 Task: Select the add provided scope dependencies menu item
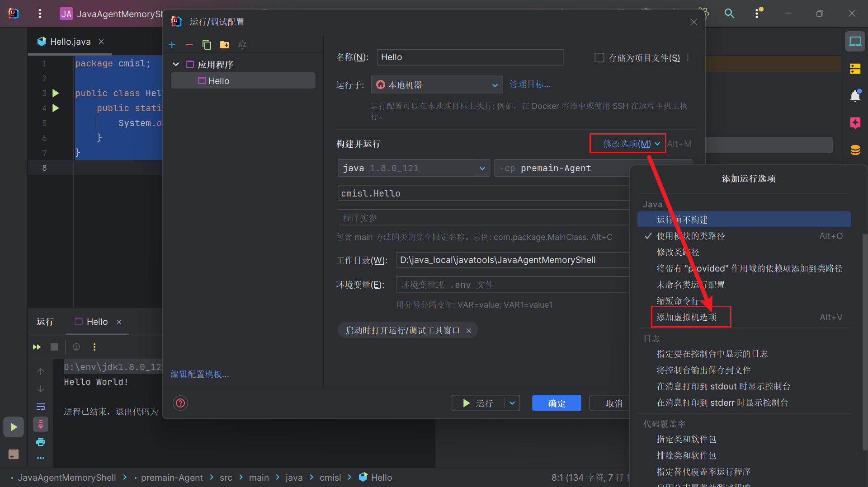744,268
